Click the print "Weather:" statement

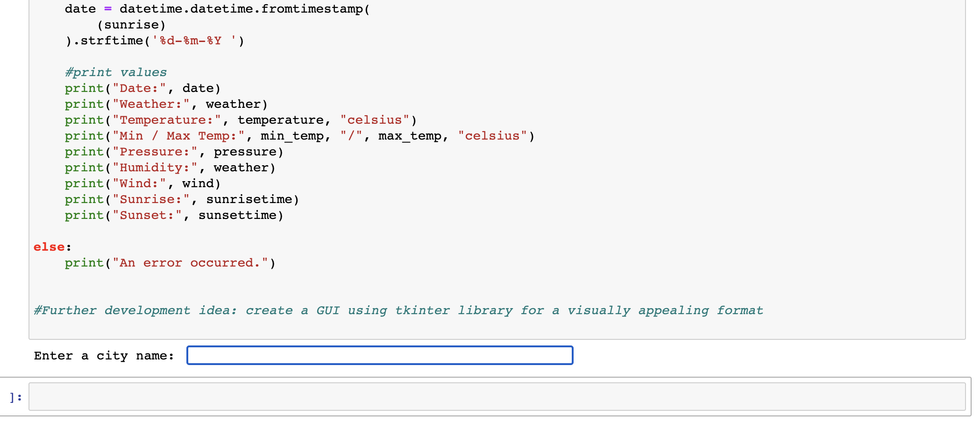pos(166,104)
